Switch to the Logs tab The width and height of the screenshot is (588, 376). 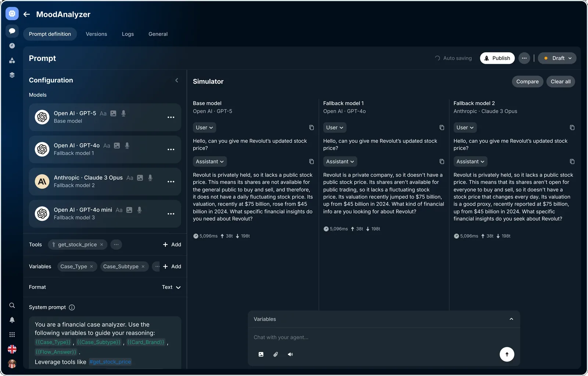point(128,34)
